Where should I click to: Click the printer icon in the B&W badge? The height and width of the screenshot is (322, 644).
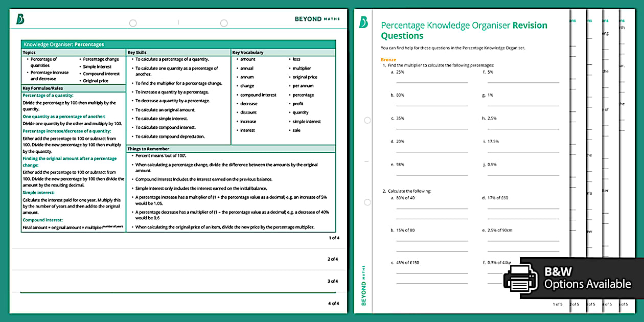520,279
